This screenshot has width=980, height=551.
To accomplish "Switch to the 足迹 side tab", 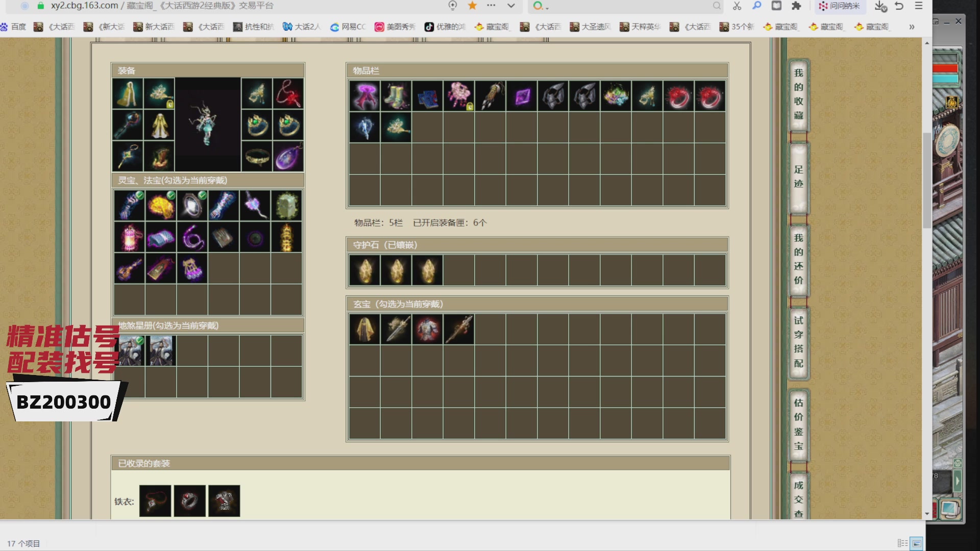I will pyautogui.click(x=798, y=177).
